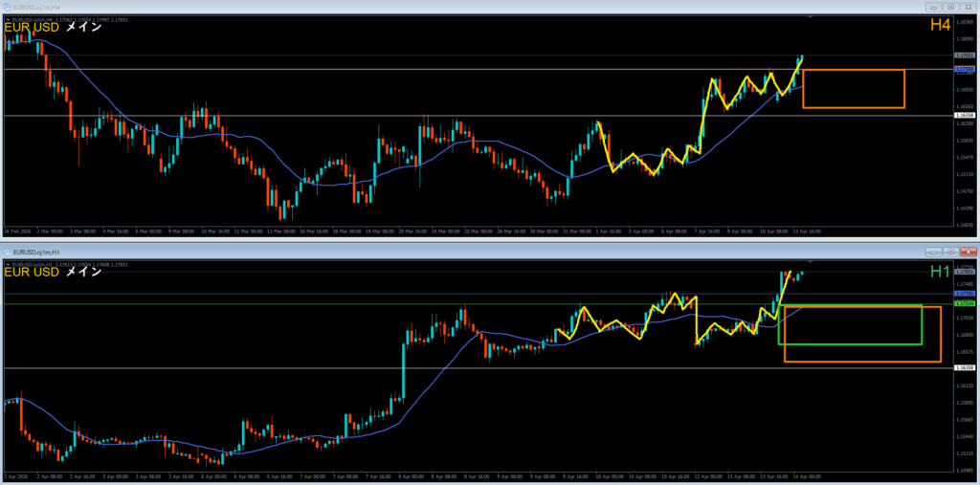Click the H4 chart window title icon

pyautogui.click(x=7, y=7)
